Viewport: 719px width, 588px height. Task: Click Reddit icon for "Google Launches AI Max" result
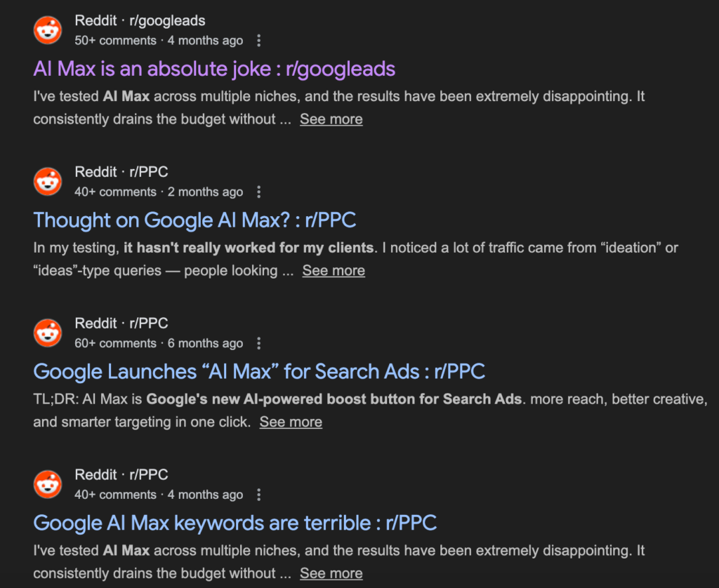point(48,333)
